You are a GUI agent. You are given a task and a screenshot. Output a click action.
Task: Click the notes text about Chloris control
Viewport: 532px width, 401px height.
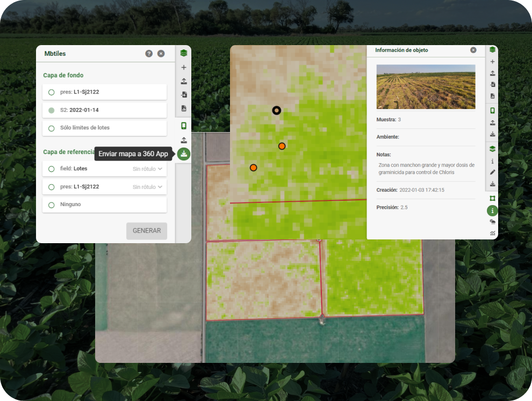click(427, 169)
